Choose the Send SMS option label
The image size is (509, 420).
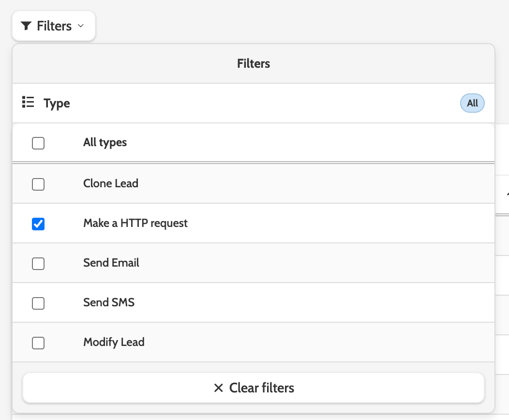109,303
